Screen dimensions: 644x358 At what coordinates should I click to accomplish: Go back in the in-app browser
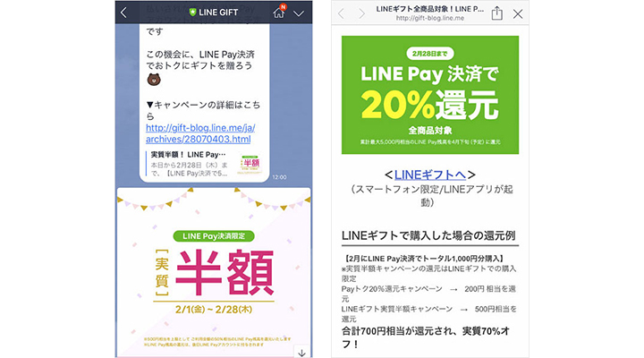(x=341, y=13)
